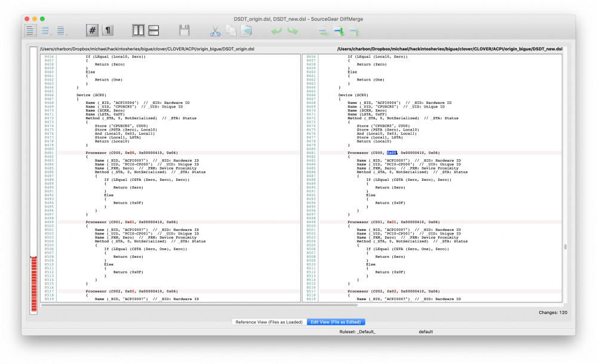This screenshot has width=597, height=364.
Task: Click the Cut scissors icon
Action: click(x=215, y=31)
